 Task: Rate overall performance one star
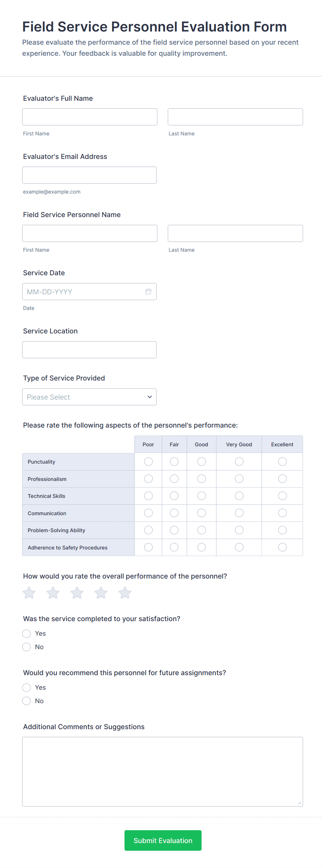(x=29, y=593)
